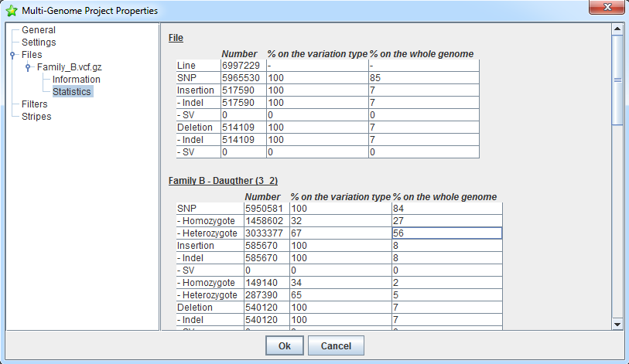The image size is (629, 364).
Task: Click the scrollbar up arrow
Action: coord(617,30)
